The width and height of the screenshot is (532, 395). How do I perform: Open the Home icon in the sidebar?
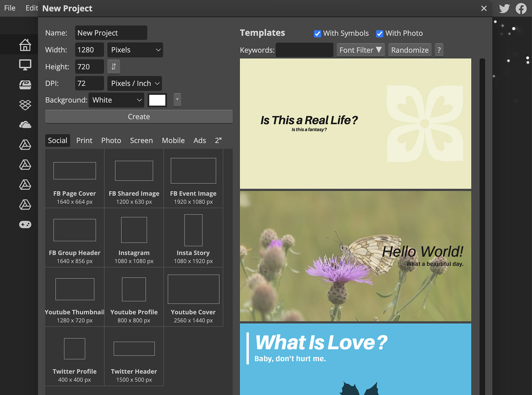pos(25,45)
